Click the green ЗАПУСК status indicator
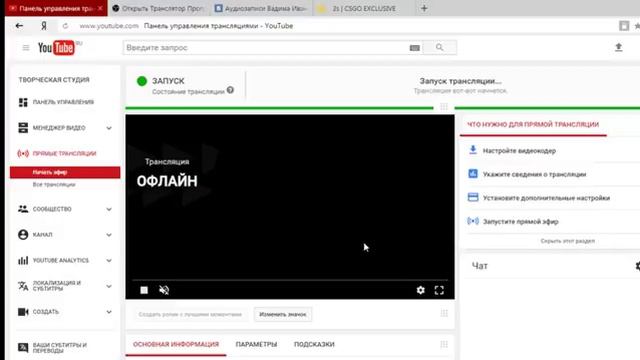 pos(142,81)
